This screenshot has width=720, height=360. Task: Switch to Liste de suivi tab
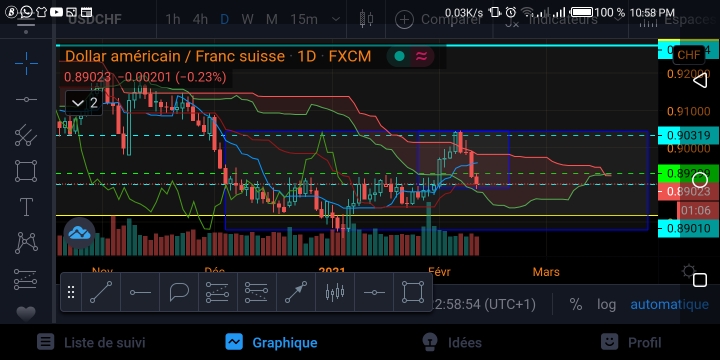coord(91,343)
